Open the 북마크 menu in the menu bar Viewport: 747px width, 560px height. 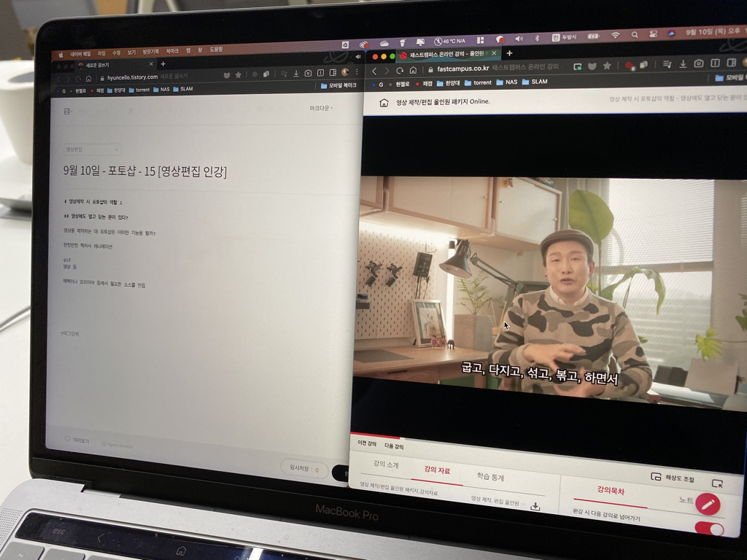(172, 51)
